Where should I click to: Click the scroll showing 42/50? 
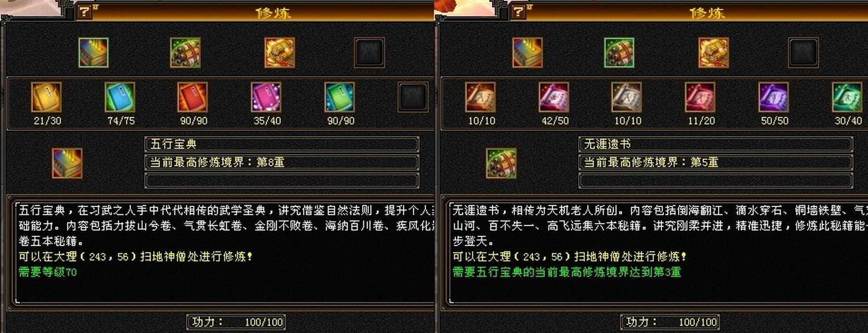554,97
